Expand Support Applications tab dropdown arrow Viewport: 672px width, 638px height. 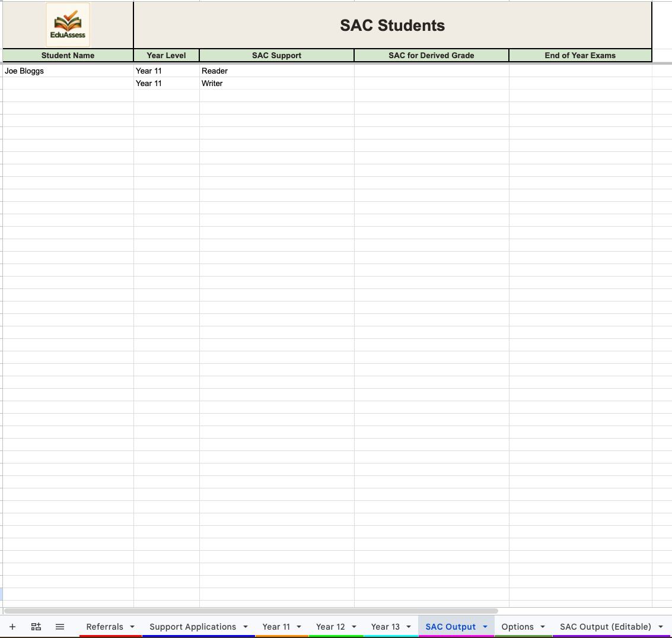coord(246,627)
